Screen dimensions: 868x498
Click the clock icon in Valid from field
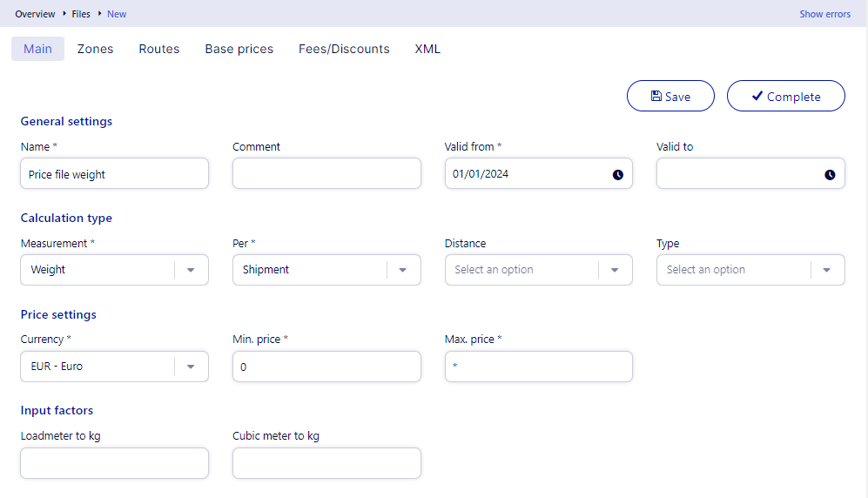point(617,174)
